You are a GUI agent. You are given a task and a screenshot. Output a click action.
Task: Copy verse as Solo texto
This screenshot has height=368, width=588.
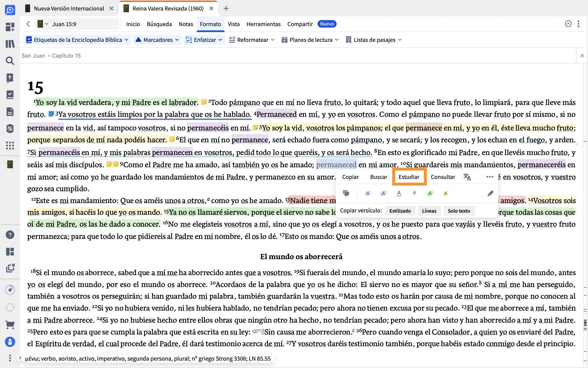[459, 211]
